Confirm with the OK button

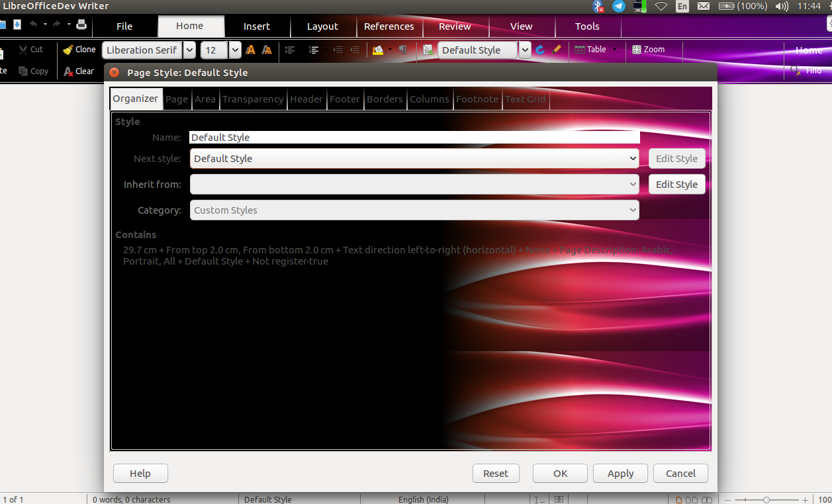561,474
